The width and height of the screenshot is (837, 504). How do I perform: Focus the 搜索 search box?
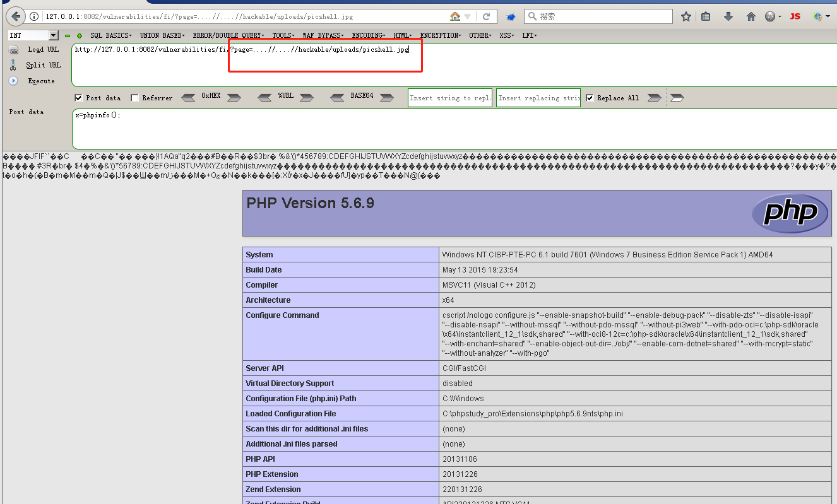pyautogui.click(x=598, y=16)
